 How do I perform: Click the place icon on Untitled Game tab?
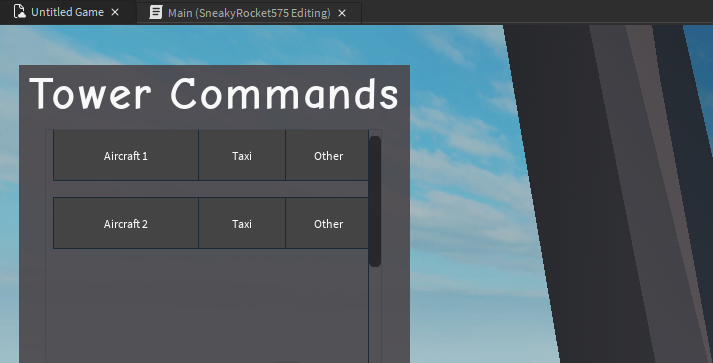(x=20, y=11)
